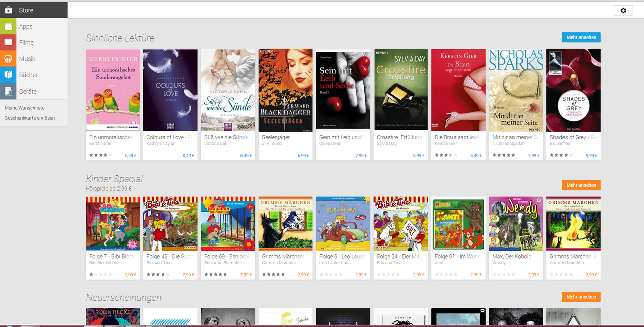Click the 'Colours of Love' title text
The width and height of the screenshot is (644, 327).
[170, 137]
